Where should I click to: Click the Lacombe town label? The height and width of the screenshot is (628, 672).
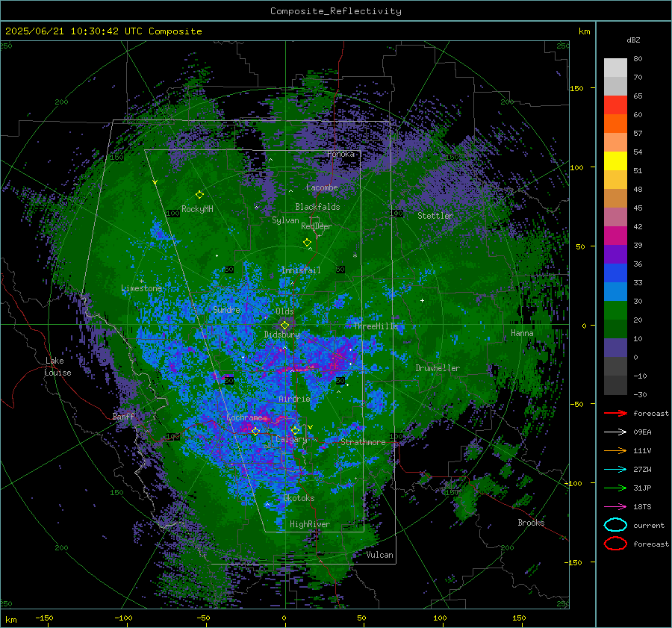(322, 187)
